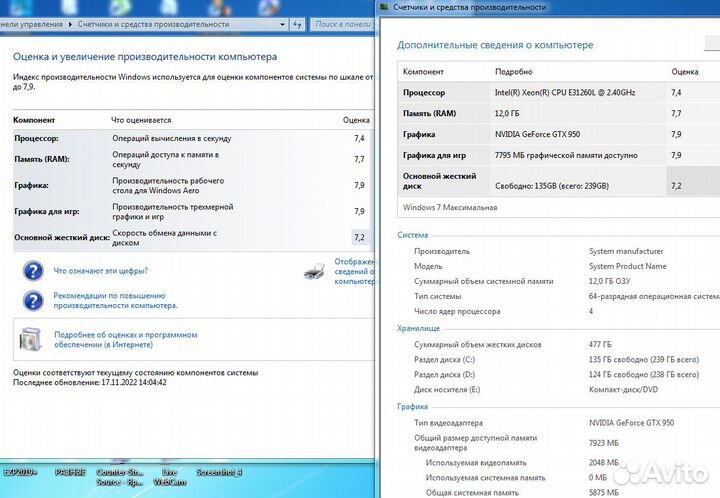
Task: Open the 'Screenshot_4' desktop file
Action: pos(219,471)
